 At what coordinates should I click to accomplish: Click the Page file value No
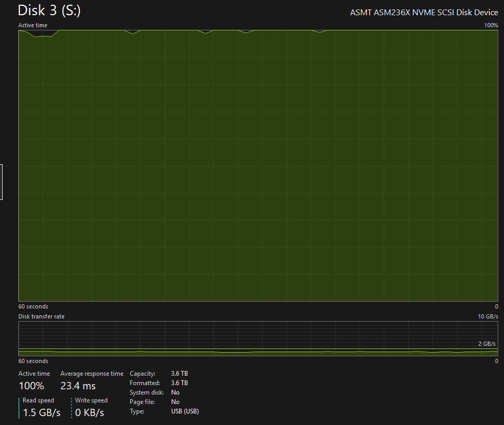(x=175, y=402)
